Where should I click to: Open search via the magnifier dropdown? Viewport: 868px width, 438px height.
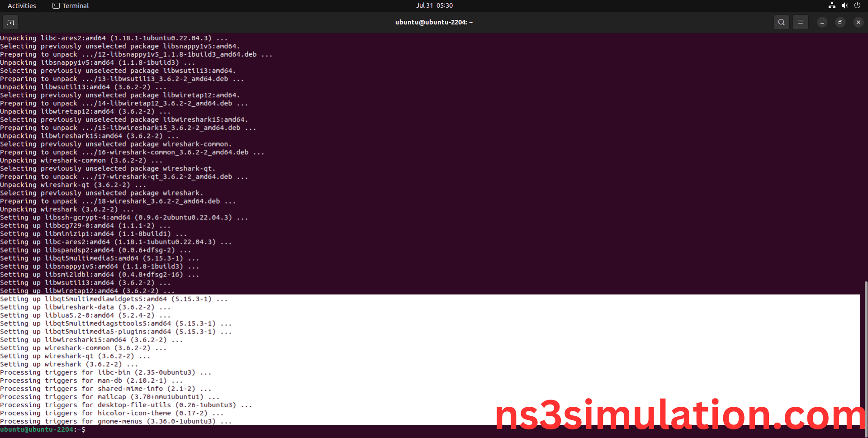pos(781,22)
